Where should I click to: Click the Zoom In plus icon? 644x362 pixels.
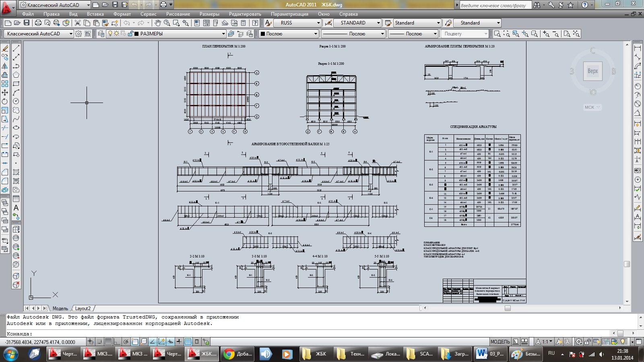[x=546, y=34]
